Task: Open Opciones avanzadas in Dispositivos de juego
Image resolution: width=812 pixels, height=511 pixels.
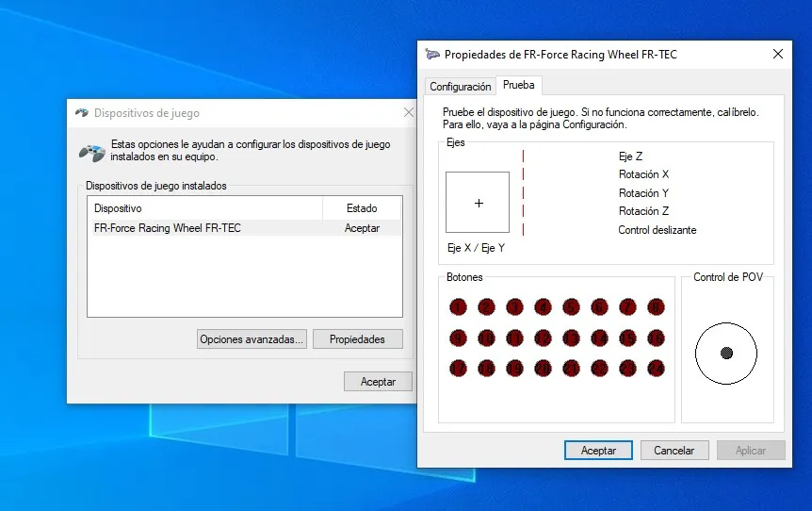Action: pyautogui.click(x=252, y=339)
